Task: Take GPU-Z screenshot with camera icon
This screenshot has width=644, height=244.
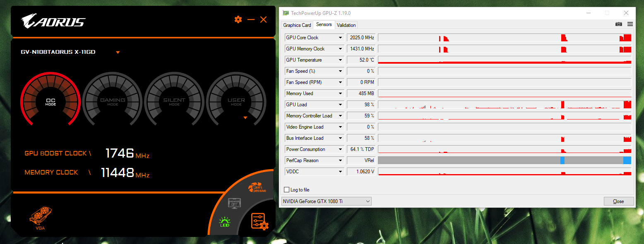Action: coord(618,24)
